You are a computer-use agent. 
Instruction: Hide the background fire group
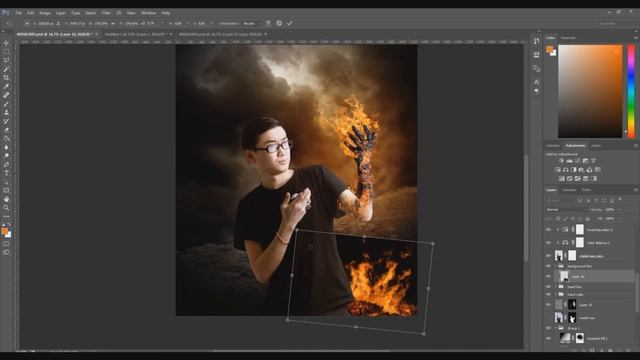click(549, 266)
